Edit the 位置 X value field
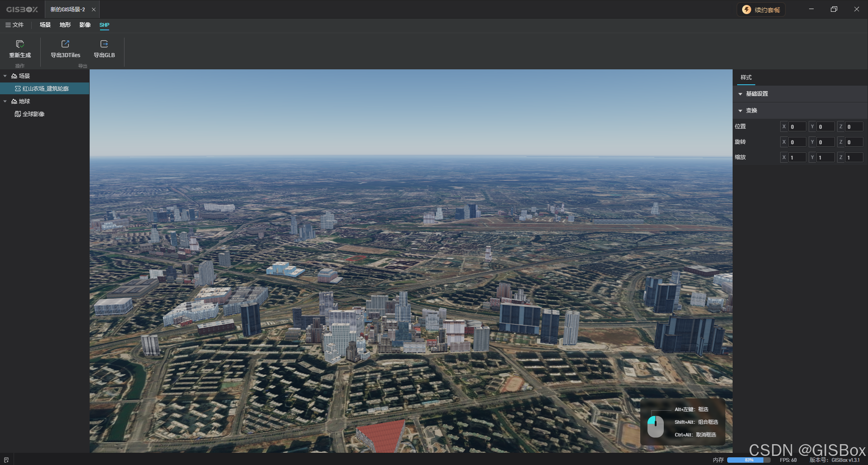868x465 pixels. (797, 127)
